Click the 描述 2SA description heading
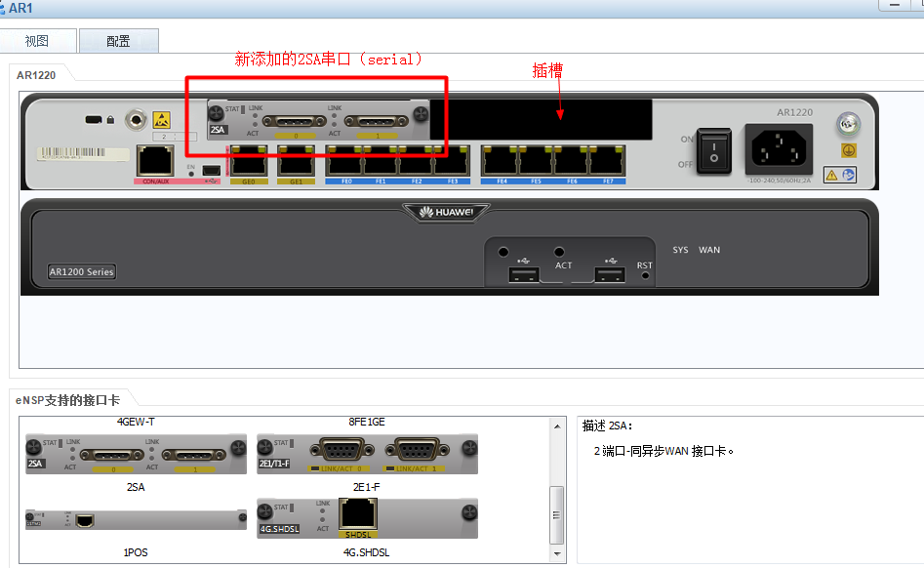This screenshot has height=568, width=924. click(x=607, y=426)
